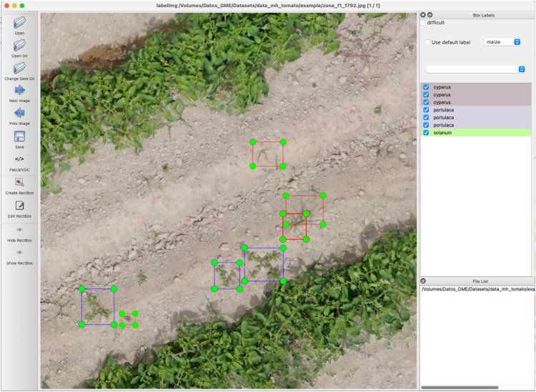The image size is (536, 392).
Task: Save annotations with the floppy disk icon
Action: (x=19, y=136)
